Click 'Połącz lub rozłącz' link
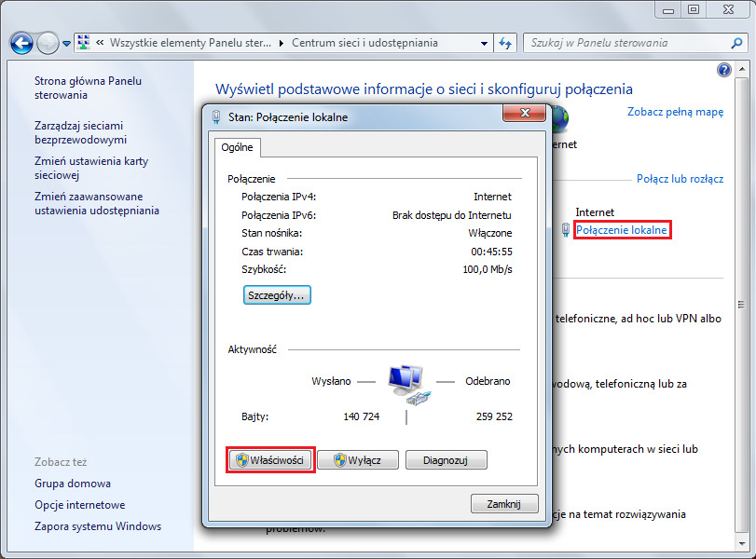The height and width of the screenshot is (559, 756). (680, 179)
